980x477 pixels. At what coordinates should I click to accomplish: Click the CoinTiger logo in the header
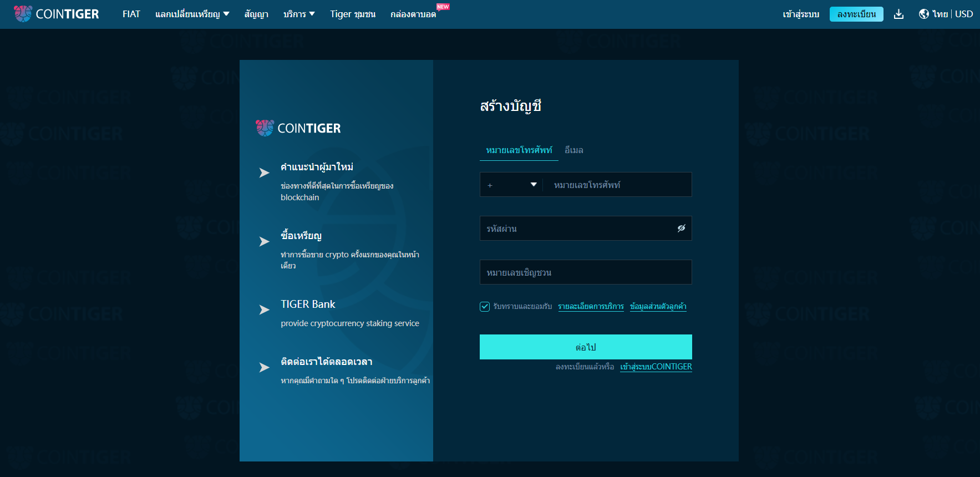point(56,14)
